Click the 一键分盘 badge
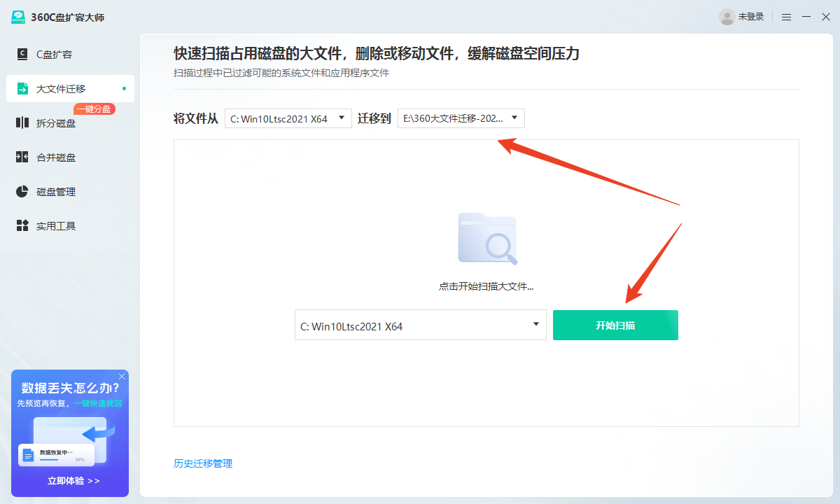This screenshot has height=504, width=840. [94, 108]
